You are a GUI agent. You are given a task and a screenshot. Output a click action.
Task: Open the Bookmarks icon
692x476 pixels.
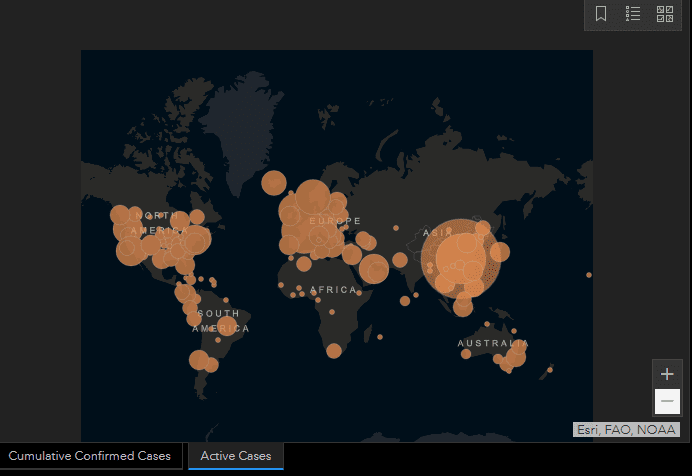pyautogui.click(x=601, y=14)
